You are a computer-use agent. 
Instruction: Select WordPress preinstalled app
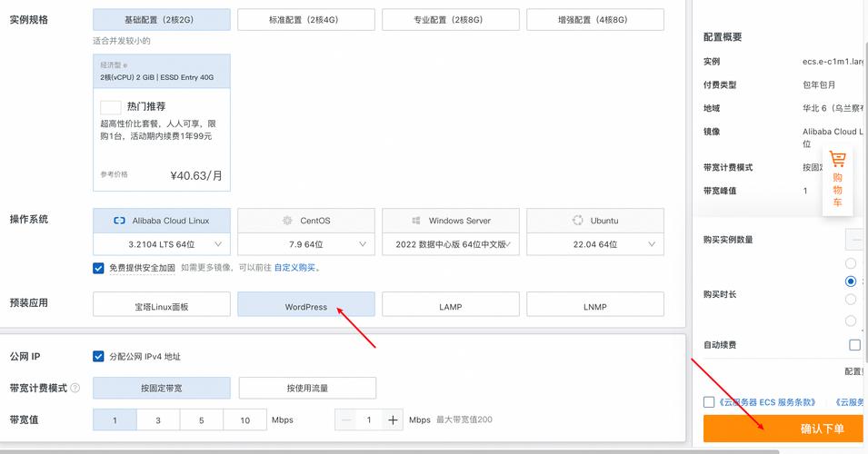click(x=306, y=305)
